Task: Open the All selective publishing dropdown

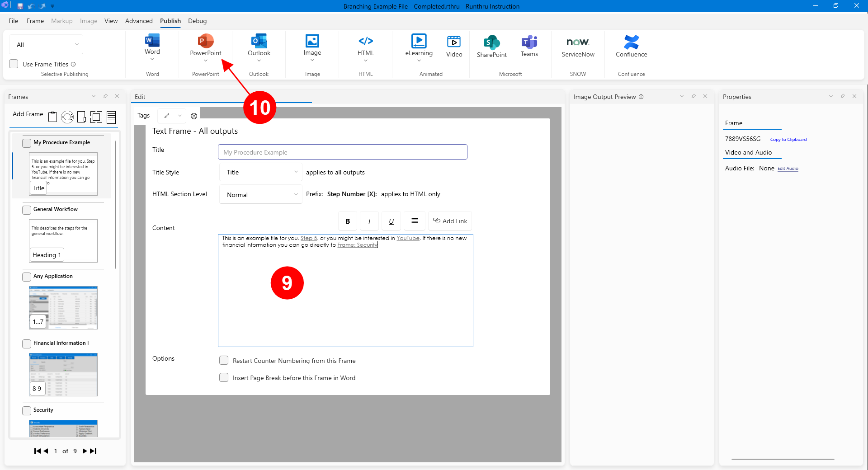Action: point(46,45)
